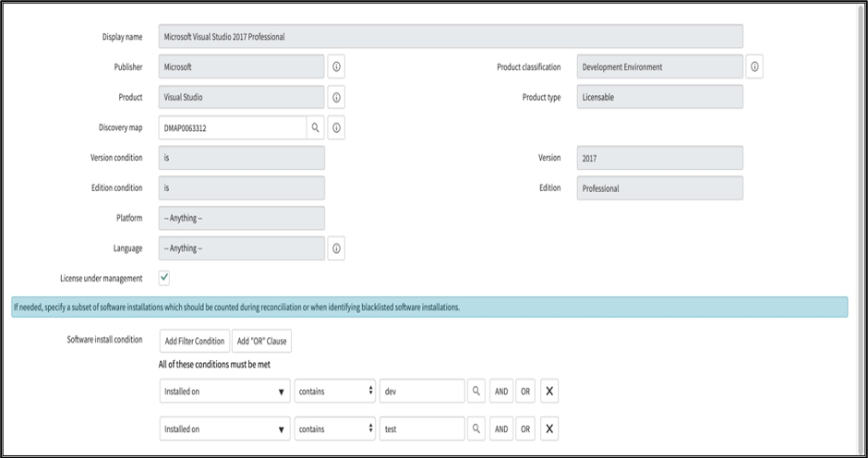Image resolution: width=868 pixels, height=458 pixels.
Task: Click the value field containing dev
Action: pos(422,391)
